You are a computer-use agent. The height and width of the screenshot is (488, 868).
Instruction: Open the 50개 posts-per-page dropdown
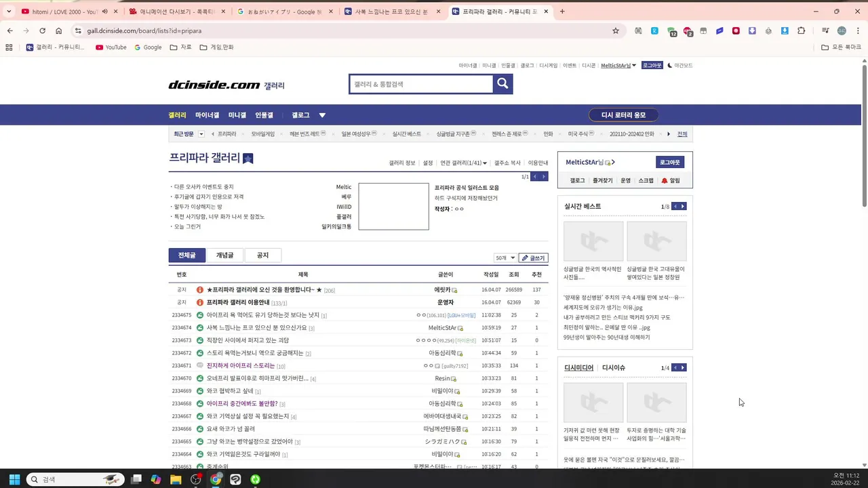click(505, 258)
